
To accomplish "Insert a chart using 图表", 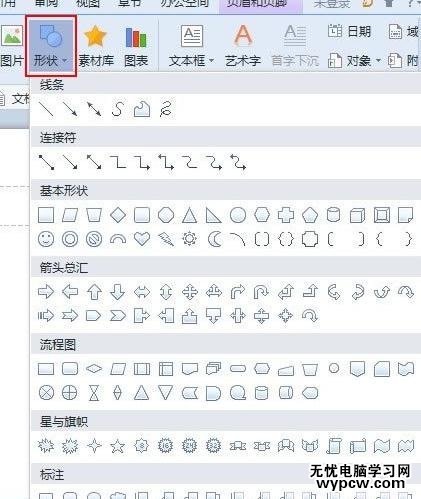I will point(136,46).
